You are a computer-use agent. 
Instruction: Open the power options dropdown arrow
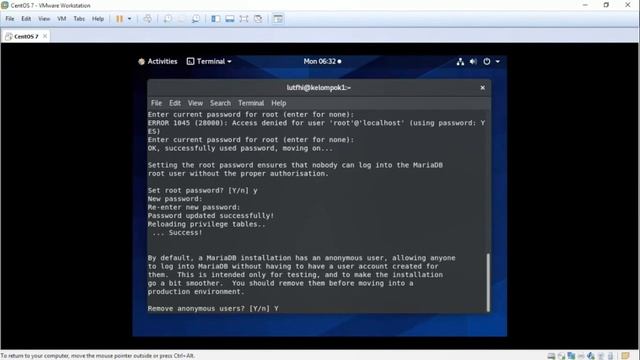[x=129, y=19]
